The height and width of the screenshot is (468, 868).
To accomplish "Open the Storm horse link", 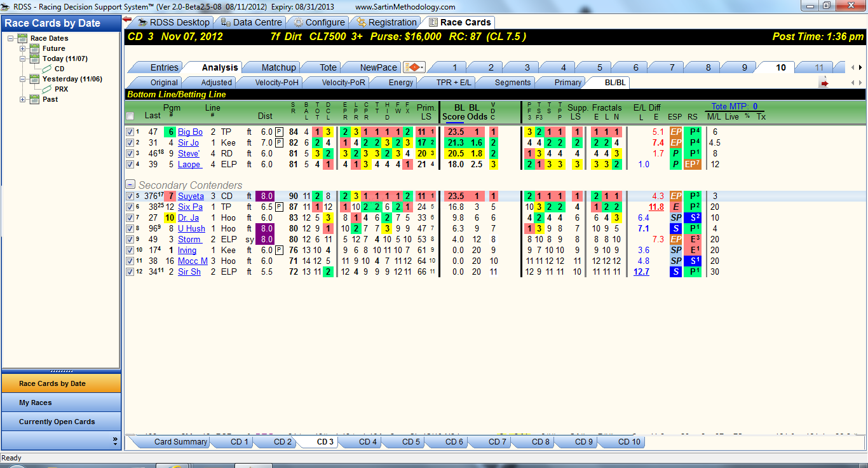I will 190,239.
